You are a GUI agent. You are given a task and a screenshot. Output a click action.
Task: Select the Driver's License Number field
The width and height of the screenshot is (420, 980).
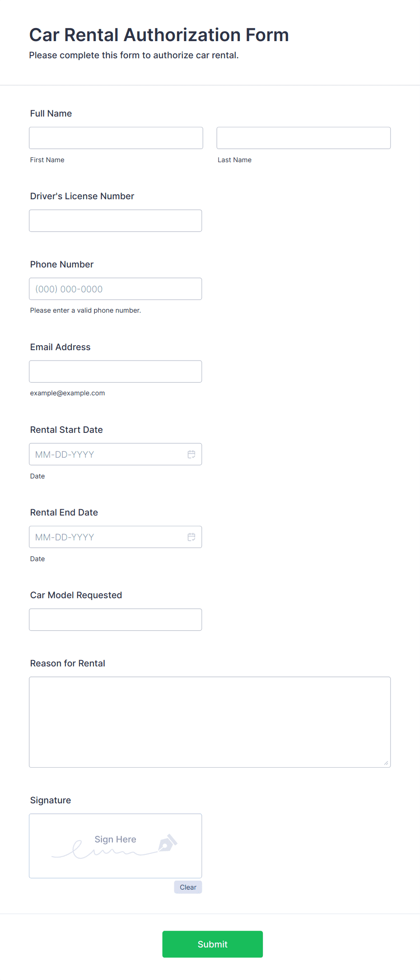(x=116, y=220)
